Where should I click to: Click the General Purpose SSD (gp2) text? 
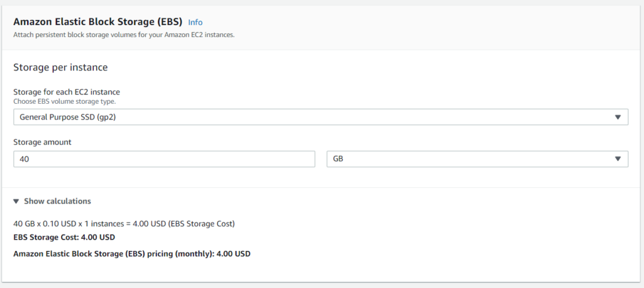point(68,118)
